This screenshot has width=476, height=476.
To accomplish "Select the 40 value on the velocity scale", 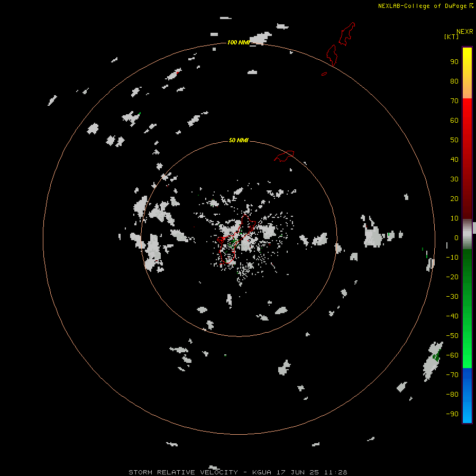I will pyautogui.click(x=454, y=160).
